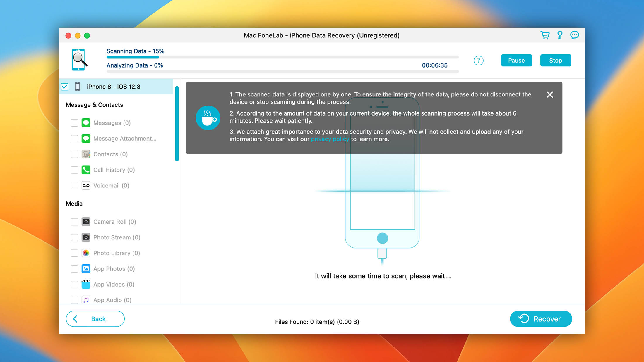Open the feedback chat bubble icon
Image resolution: width=644 pixels, height=362 pixels.
pos(574,35)
